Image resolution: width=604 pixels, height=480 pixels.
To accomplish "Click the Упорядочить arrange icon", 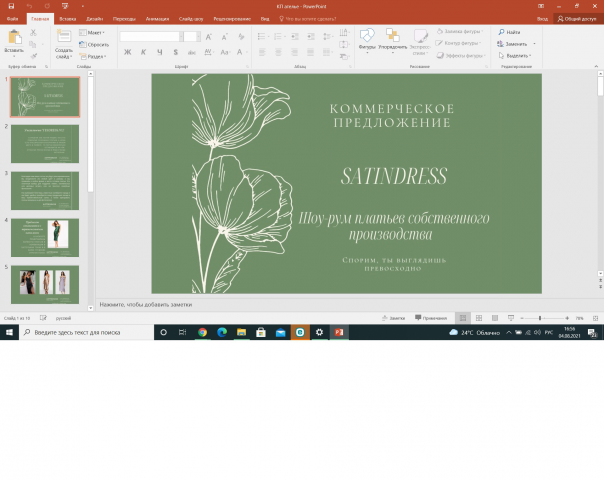I will click(x=393, y=35).
